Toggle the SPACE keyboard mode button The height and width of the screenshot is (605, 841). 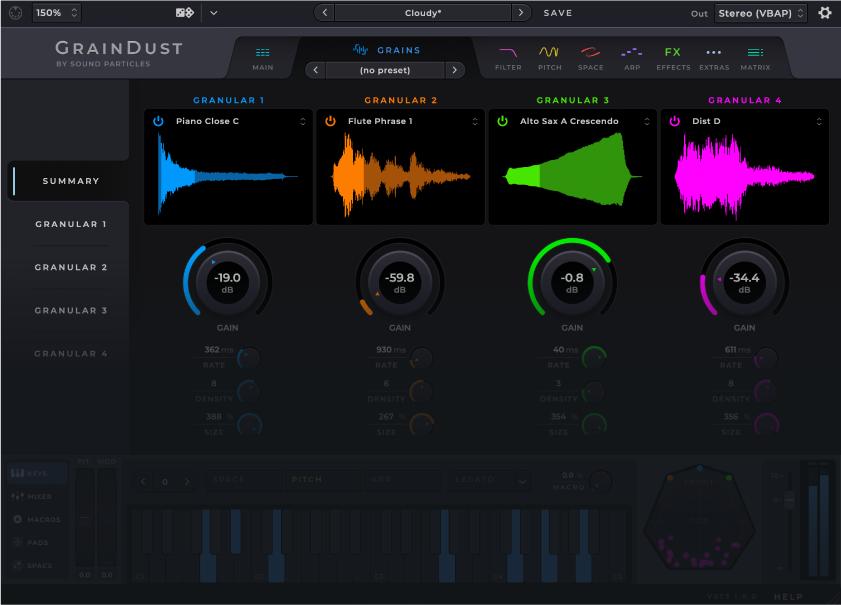pos(244,479)
